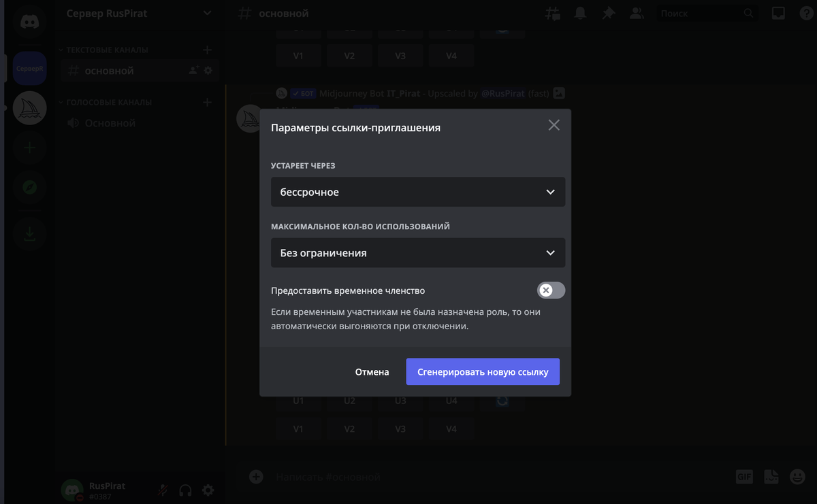Open the inbox icon in header
Viewport: 817px width, 504px height.
pyautogui.click(x=778, y=13)
